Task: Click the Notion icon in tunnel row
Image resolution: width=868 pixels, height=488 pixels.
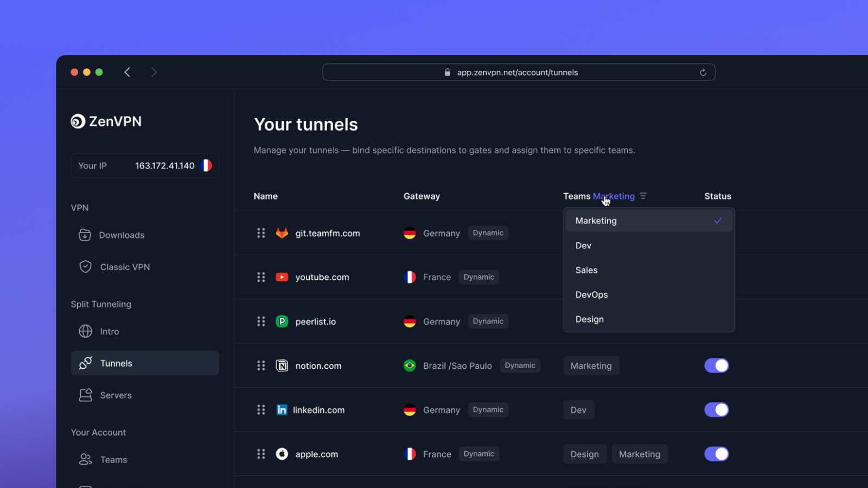Action: tap(282, 365)
